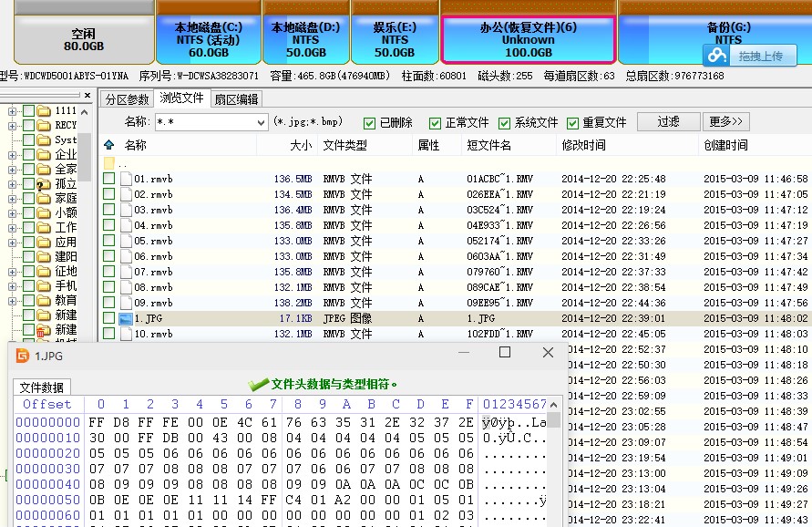The height and width of the screenshot is (527, 812).
Task: Click the up-arrow parent folder icon
Action: [x=108, y=145]
